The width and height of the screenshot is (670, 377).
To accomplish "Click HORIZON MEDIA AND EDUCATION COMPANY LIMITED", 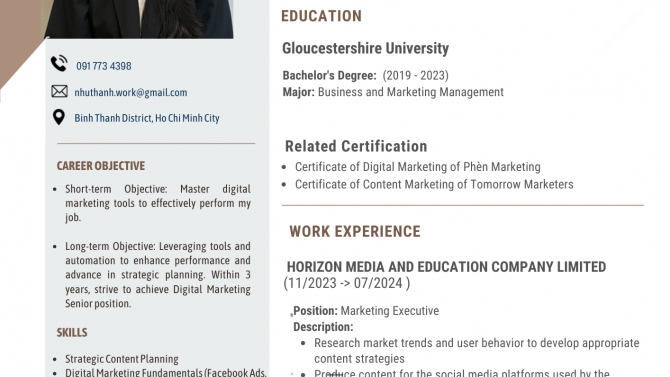I will pyautogui.click(x=446, y=267).
